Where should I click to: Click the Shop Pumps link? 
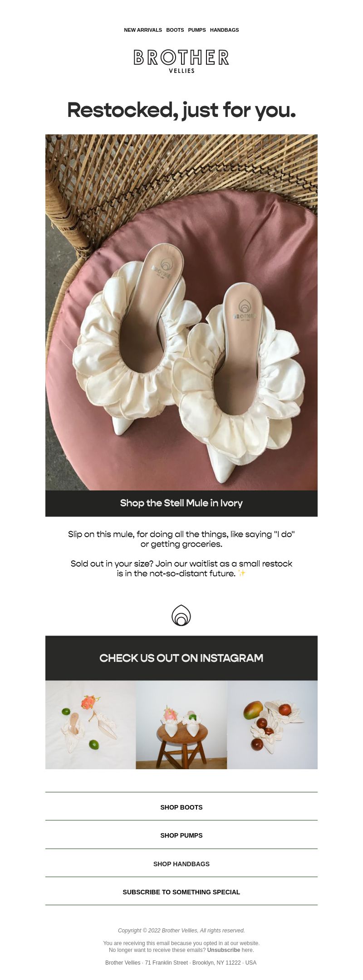point(181,835)
